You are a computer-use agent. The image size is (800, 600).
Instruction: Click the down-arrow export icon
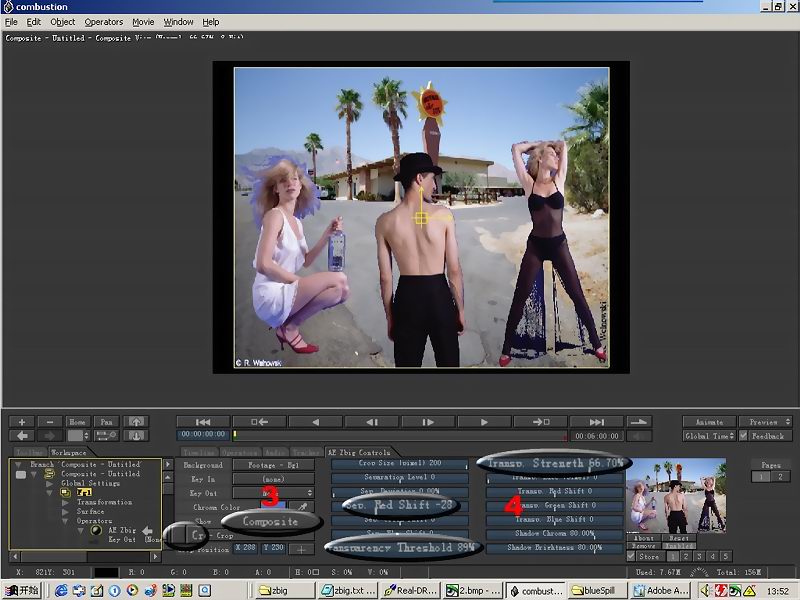click(136, 436)
